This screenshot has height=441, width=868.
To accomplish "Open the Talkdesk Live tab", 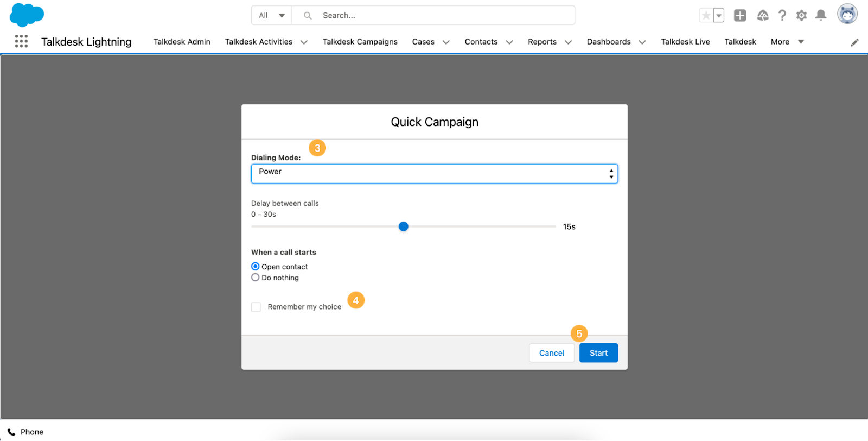I will coord(685,42).
